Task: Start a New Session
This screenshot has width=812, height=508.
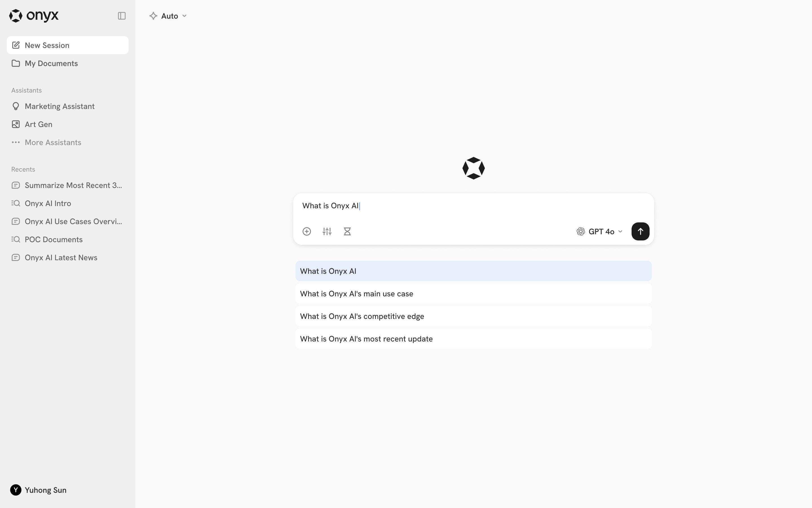Action: coord(67,45)
